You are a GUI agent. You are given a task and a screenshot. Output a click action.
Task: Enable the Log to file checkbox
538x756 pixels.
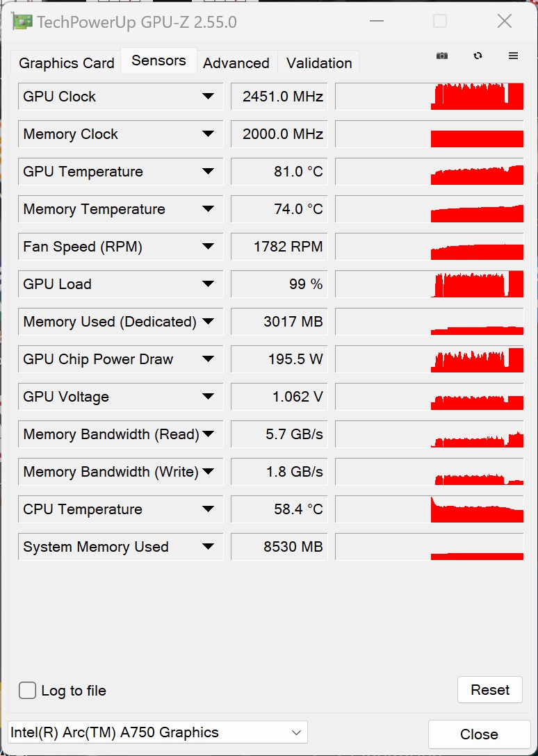pyautogui.click(x=28, y=690)
